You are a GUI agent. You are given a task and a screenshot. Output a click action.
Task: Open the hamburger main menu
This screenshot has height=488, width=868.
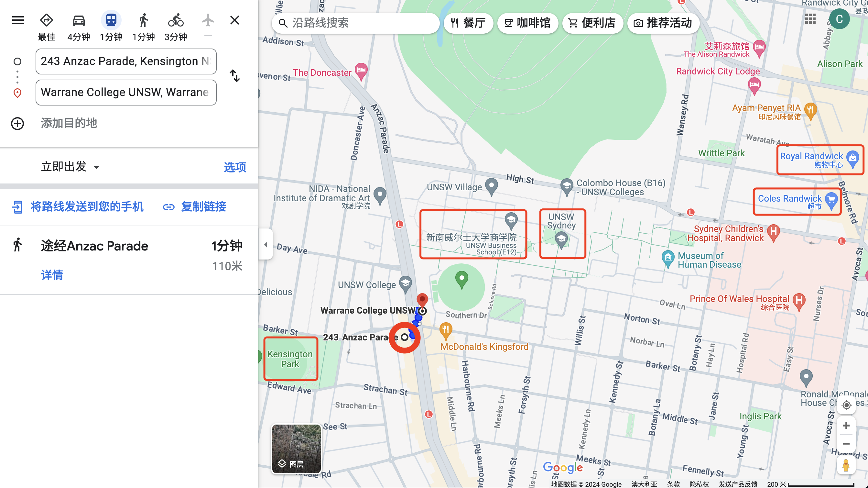pyautogui.click(x=18, y=20)
